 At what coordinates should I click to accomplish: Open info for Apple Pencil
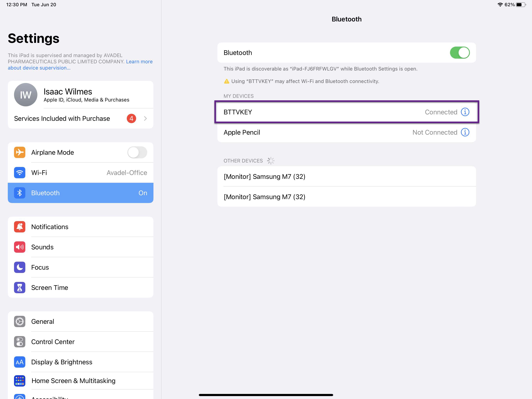(x=465, y=132)
